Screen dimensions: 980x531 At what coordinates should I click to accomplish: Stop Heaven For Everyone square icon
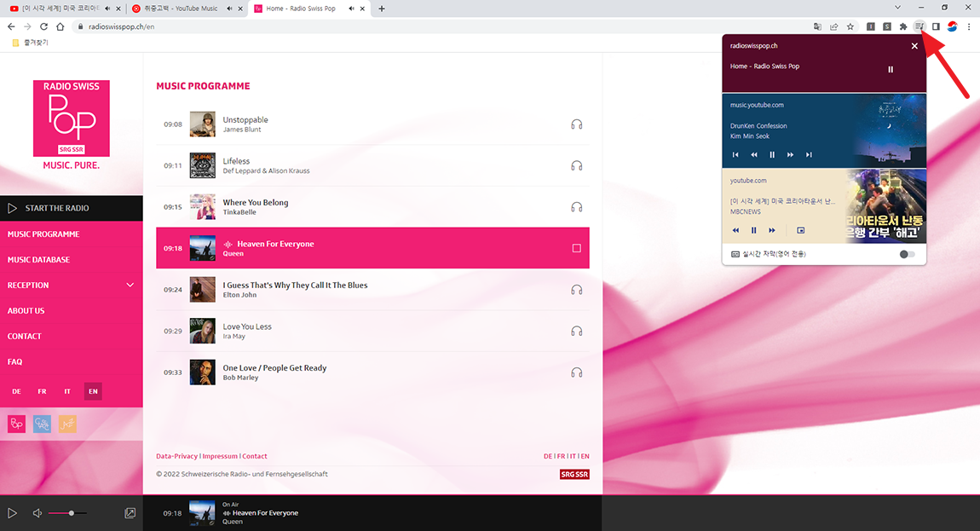576,248
